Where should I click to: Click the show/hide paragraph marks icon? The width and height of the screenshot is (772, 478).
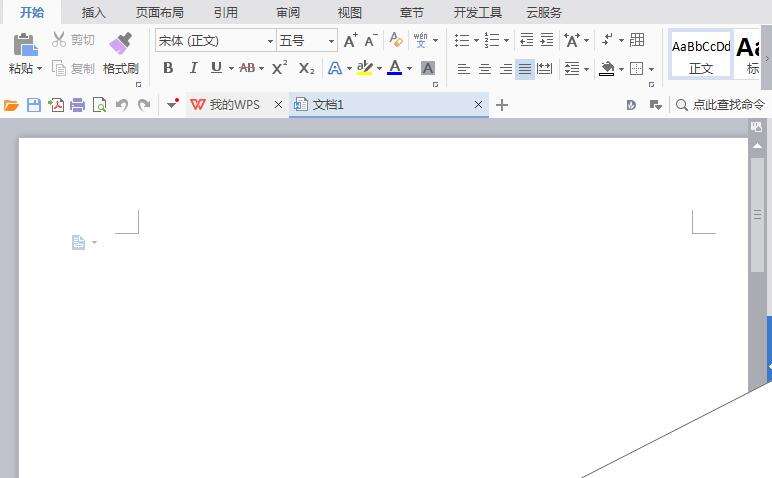click(x=608, y=39)
